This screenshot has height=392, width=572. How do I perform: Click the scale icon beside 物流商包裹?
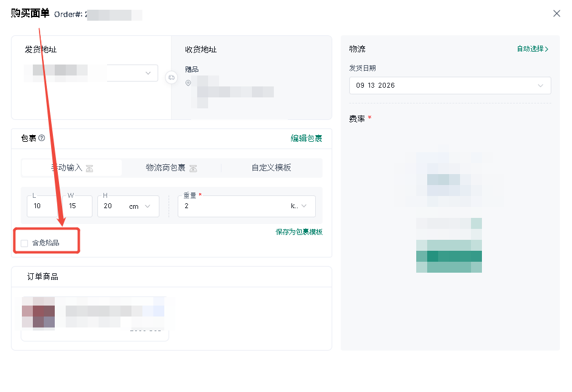pos(194,168)
